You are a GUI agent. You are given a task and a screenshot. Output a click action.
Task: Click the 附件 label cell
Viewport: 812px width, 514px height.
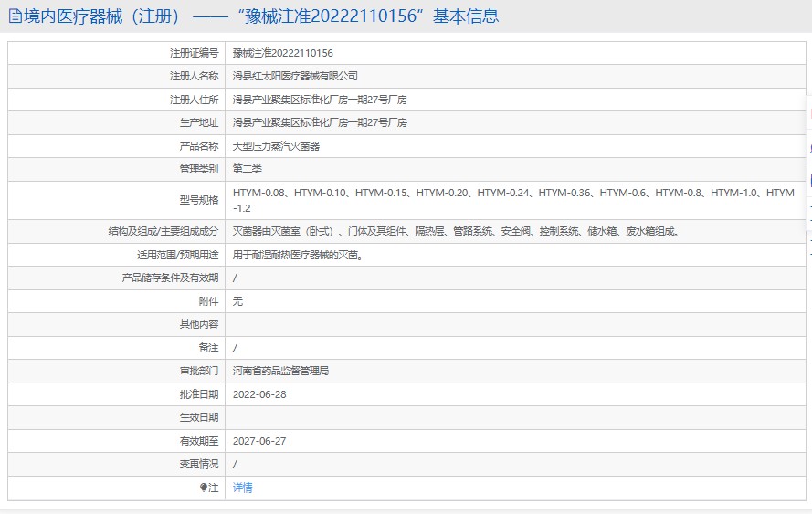[117, 301]
